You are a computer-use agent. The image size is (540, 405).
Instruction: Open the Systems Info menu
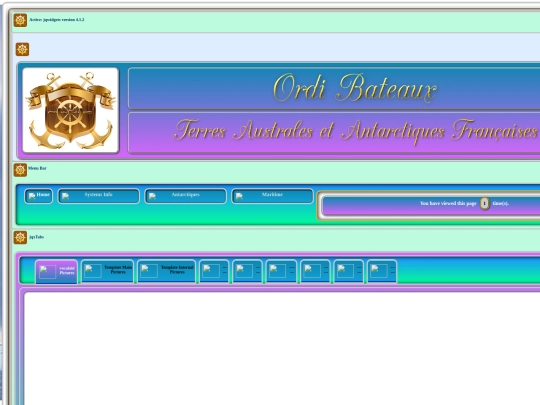98,196
